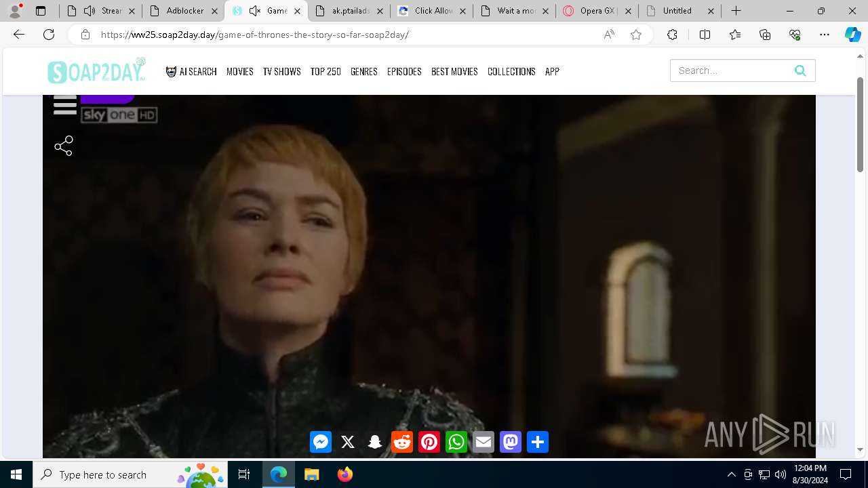Open MOVIES navigation item
The width and height of the screenshot is (868, 488).
coord(240,71)
